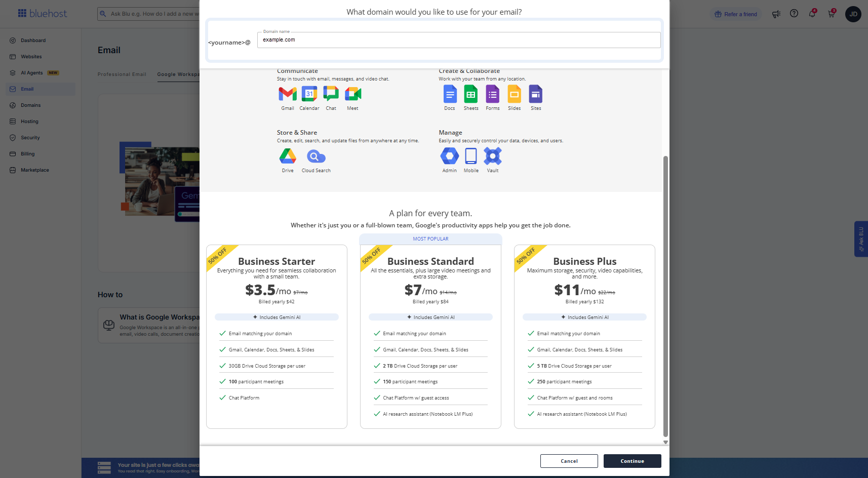Select the Google Drive icon

point(288,156)
